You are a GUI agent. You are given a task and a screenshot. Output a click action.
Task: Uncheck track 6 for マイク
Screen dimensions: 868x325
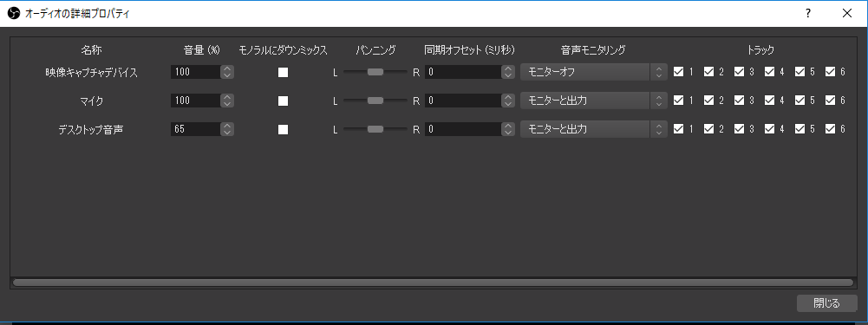tap(831, 101)
